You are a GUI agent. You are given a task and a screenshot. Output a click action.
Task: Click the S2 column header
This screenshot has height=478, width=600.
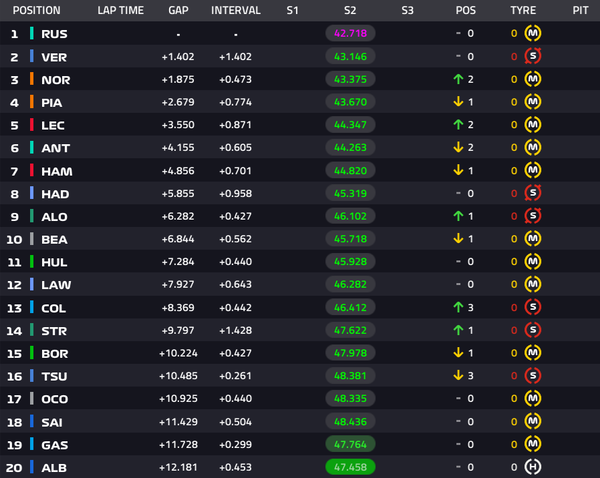[x=350, y=10]
